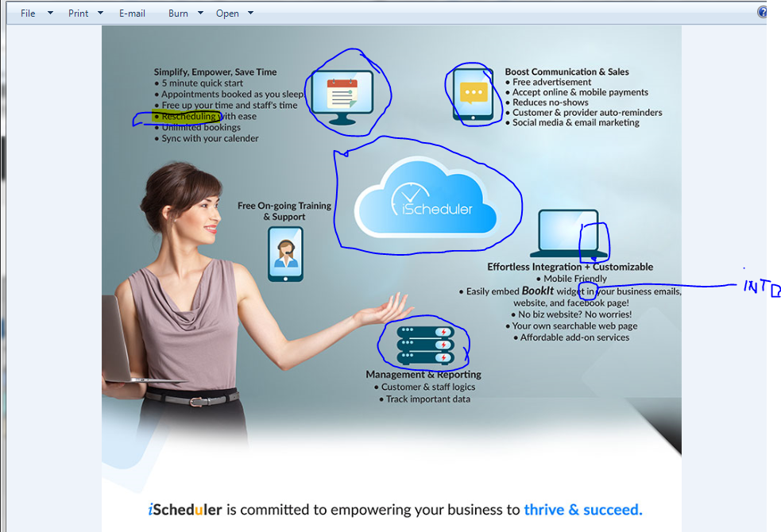781x532 pixels.
Task: Click 'Sync with your calender' text
Action: click(x=210, y=138)
